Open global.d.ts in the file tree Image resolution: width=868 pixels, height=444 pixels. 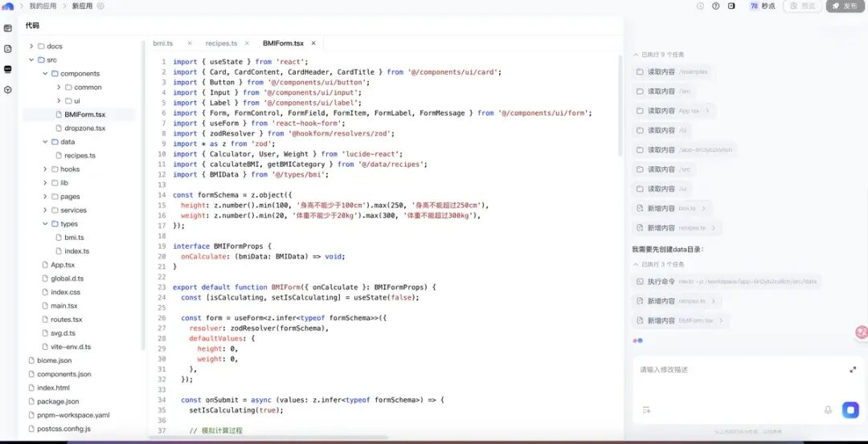pos(62,279)
